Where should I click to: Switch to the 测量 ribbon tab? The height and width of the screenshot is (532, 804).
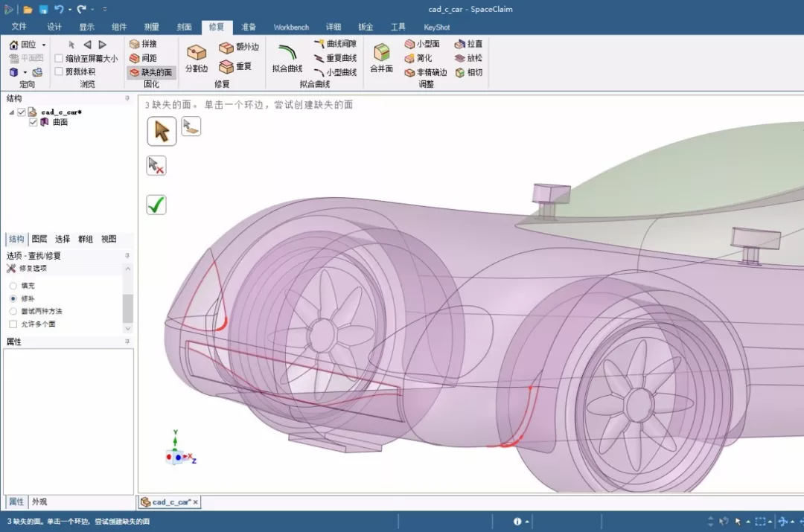point(151,27)
